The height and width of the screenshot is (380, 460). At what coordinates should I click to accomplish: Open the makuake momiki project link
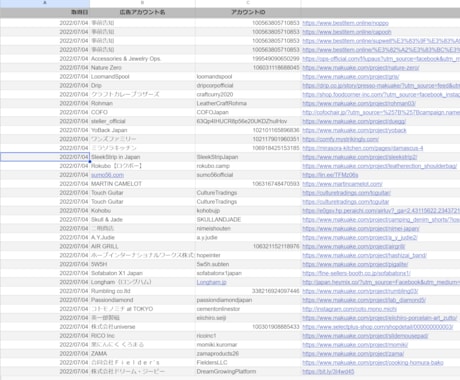(355, 345)
